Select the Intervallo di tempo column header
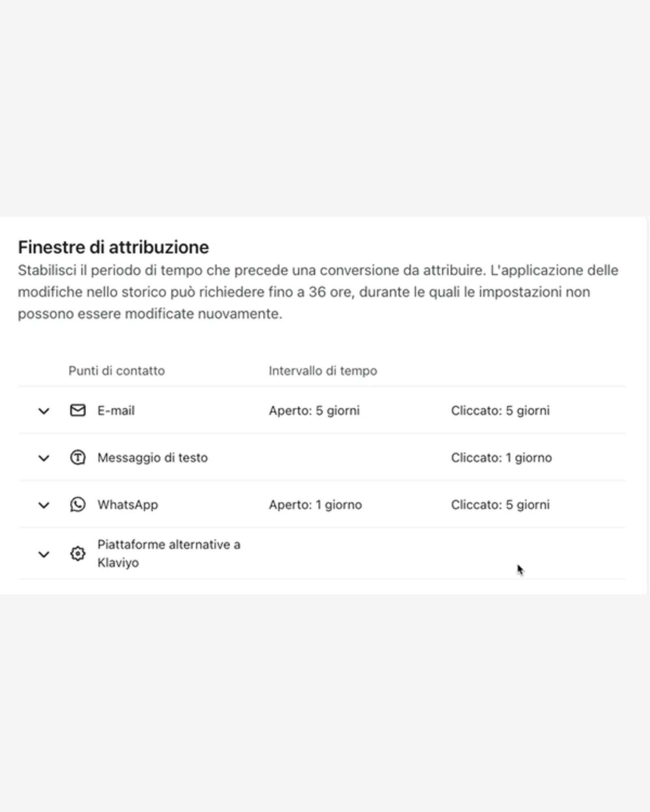The height and width of the screenshot is (812, 650). [x=322, y=371]
